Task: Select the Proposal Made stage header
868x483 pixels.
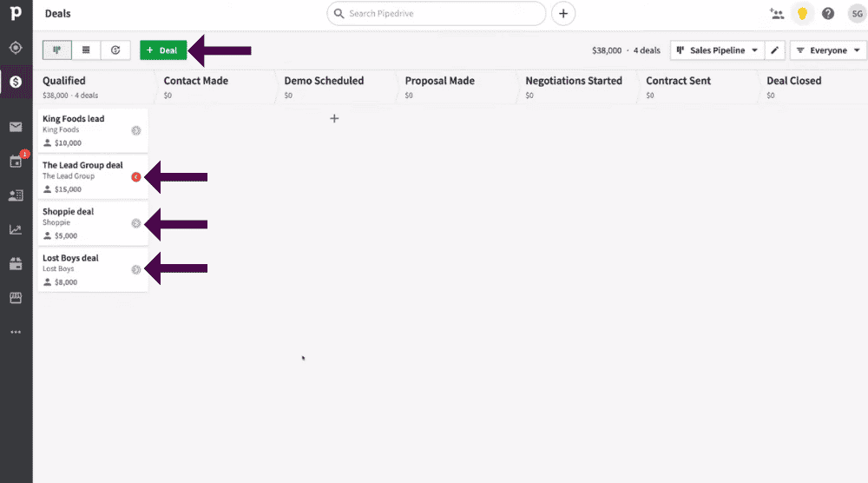Action: [439, 80]
